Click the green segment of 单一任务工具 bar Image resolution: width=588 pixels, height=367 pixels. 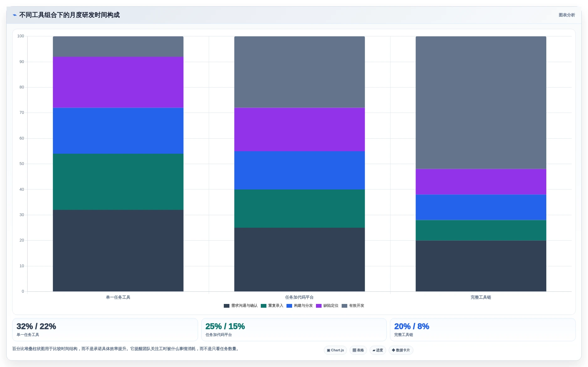118,182
